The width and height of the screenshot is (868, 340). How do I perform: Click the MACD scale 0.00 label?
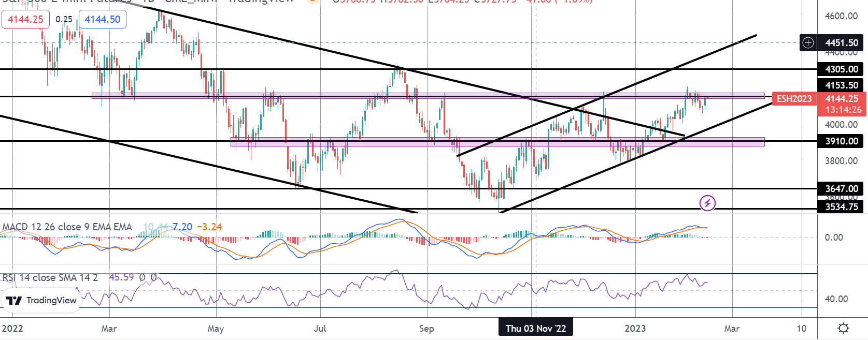(x=834, y=237)
